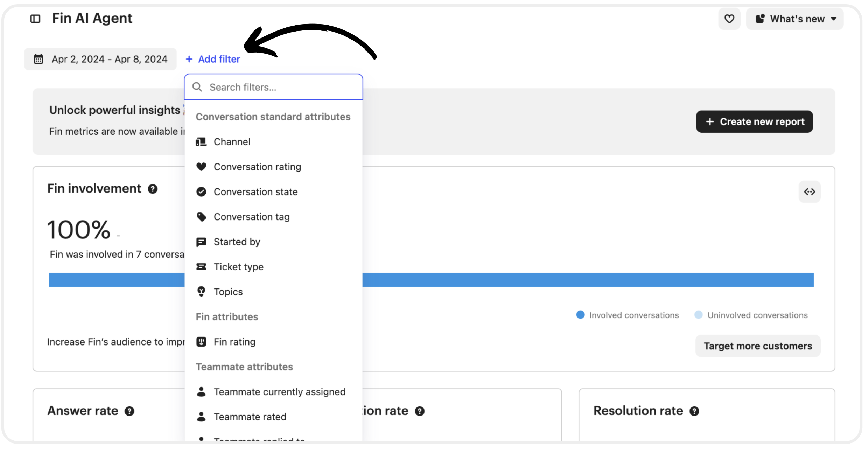This screenshot has width=868, height=453.
Task: Click the calendar icon in date range
Action: pos(38,59)
